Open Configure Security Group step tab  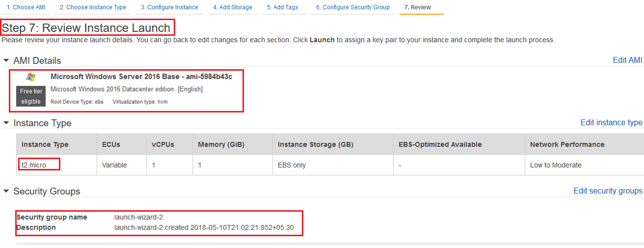(x=353, y=7)
